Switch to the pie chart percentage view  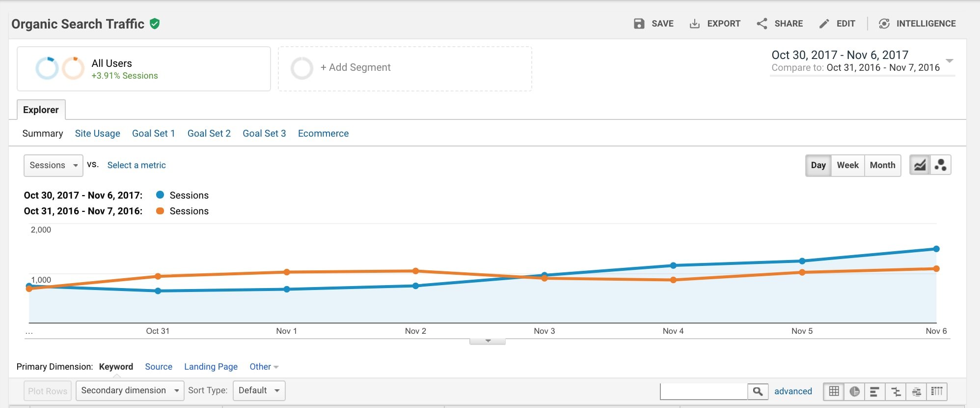coord(854,391)
